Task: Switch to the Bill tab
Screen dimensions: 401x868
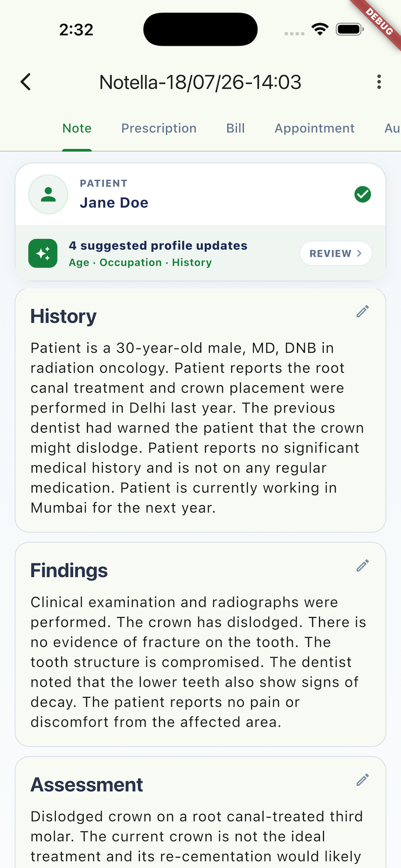Action: 236,129
